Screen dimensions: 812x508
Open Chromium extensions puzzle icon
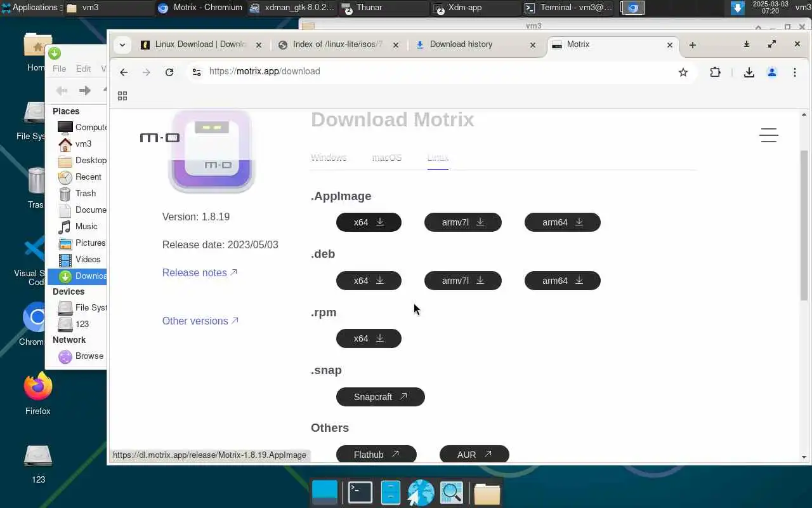pyautogui.click(x=715, y=72)
